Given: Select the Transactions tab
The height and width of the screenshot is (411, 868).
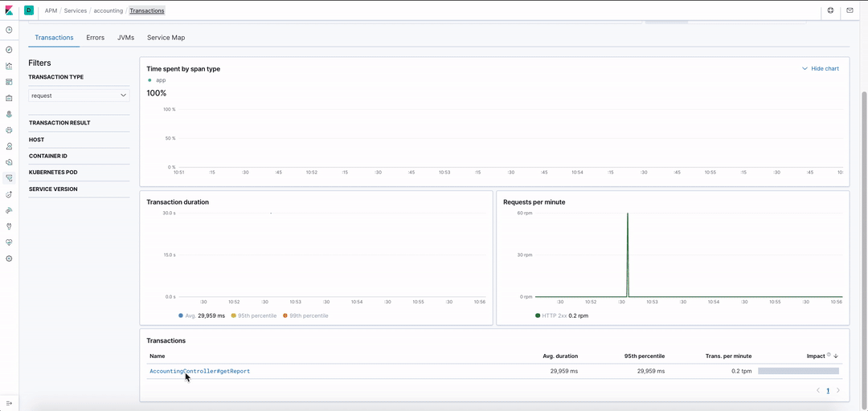Looking at the screenshot, I should click(54, 38).
